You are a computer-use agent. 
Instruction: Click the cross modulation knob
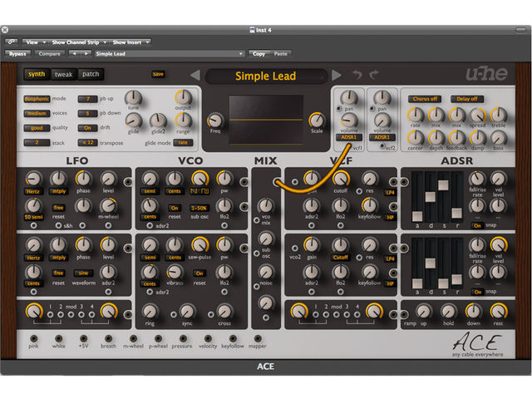pyautogui.click(x=224, y=312)
